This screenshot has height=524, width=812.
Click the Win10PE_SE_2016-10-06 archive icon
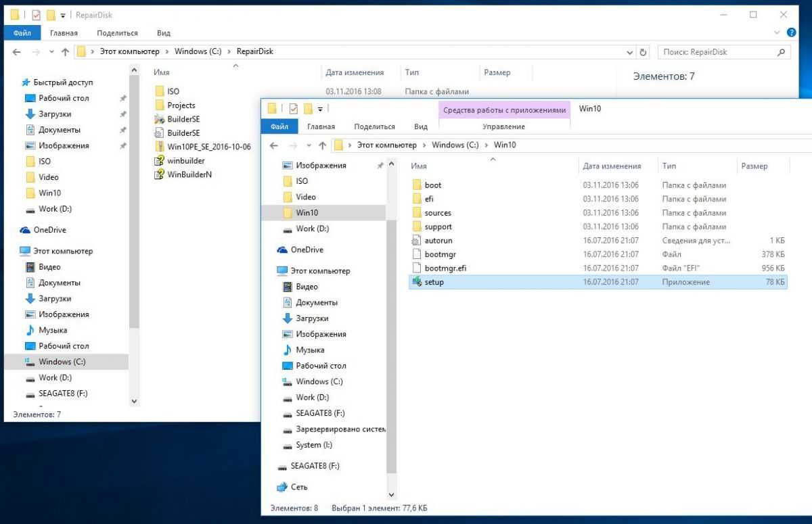tap(160, 147)
